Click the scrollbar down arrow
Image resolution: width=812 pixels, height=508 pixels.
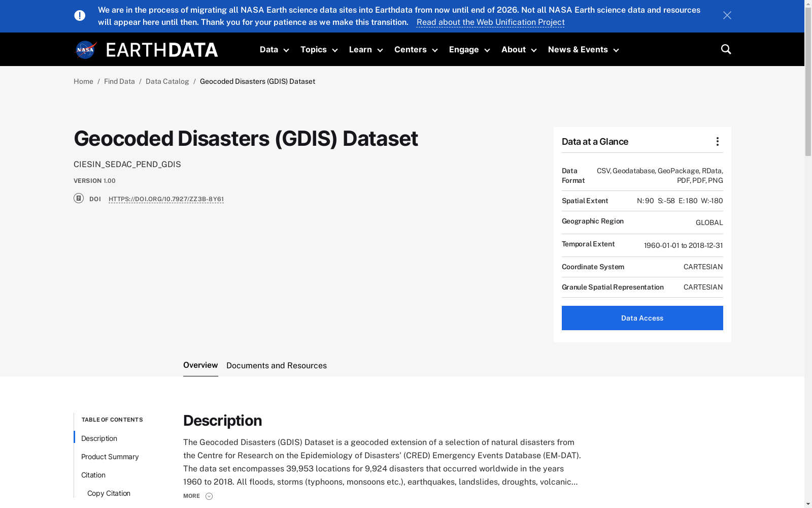click(808, 504)
